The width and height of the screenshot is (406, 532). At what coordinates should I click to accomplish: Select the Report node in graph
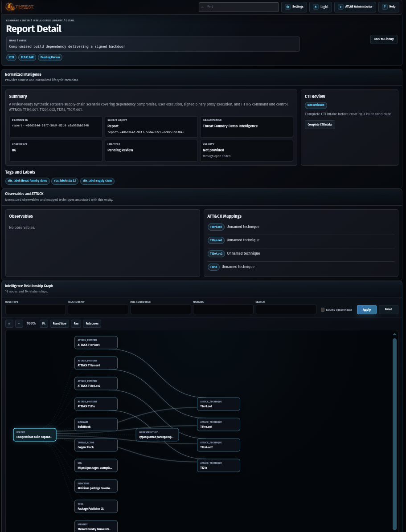[35, 435]
